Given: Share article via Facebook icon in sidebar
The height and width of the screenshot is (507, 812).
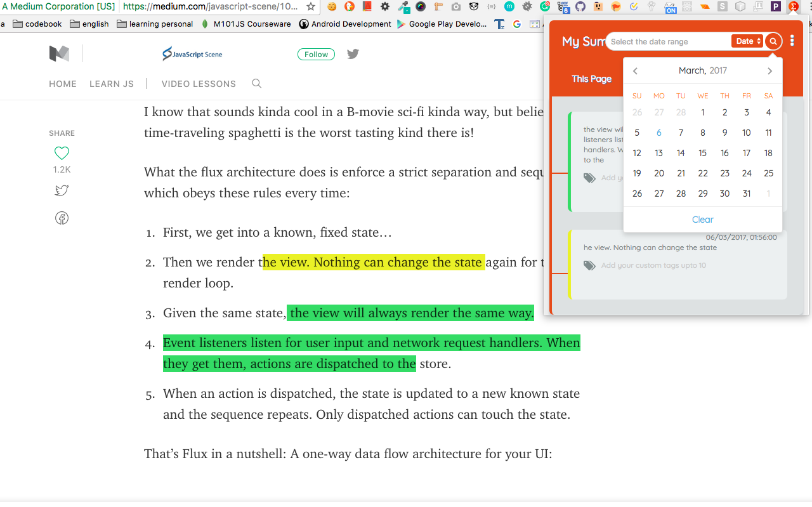Looking at the screenshot, I should (62, 218).
